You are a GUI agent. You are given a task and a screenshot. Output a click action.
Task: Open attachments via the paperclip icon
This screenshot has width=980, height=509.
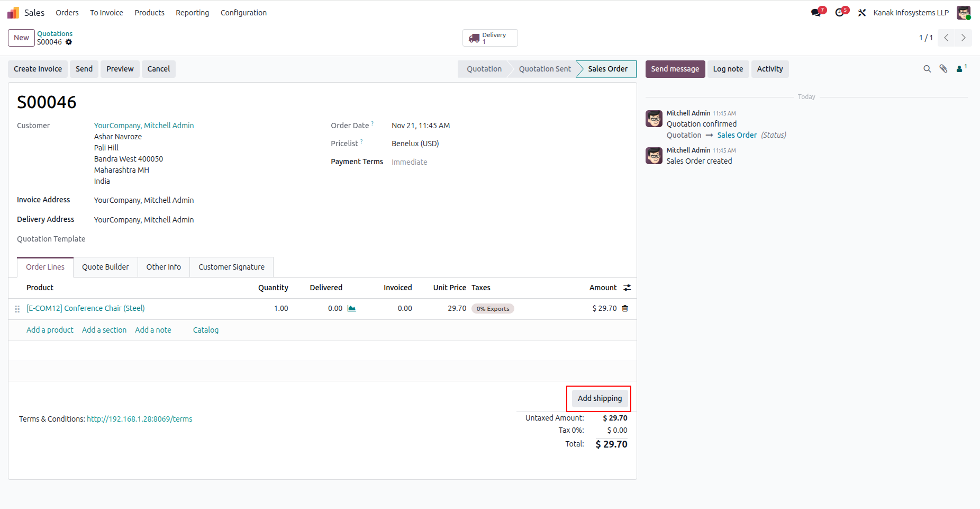click(943, 69)
